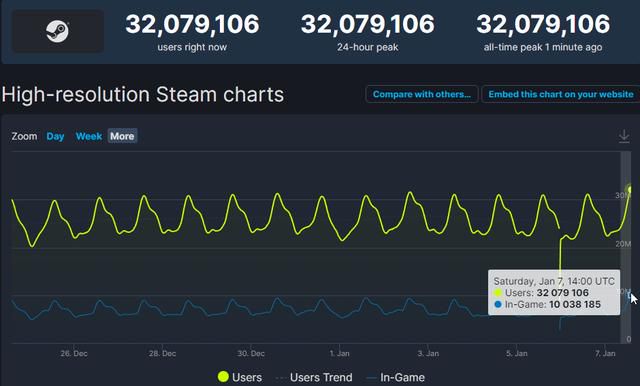The image size is (640, 386).
Task: Click the green Users legend dot
Action: [x=223, y=377]
